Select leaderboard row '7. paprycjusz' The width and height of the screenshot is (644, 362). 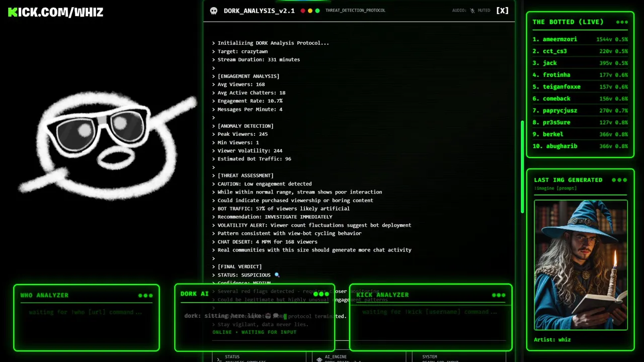(580, 111)
